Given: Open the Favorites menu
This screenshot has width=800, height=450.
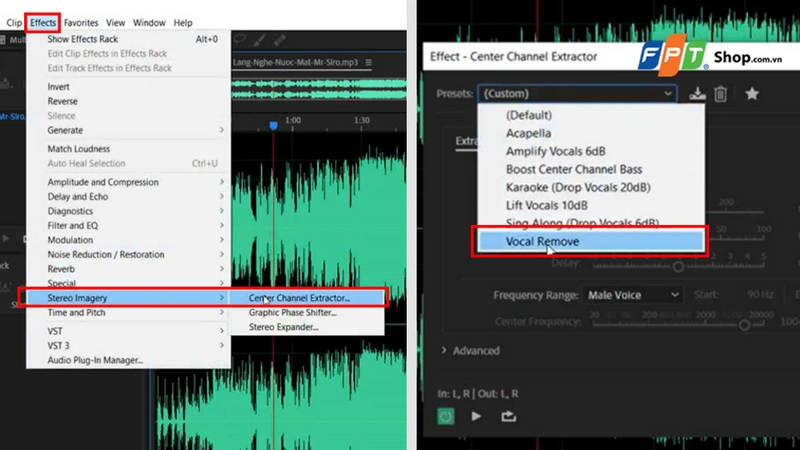Looking at the screenshot, I should click(81, 22).
